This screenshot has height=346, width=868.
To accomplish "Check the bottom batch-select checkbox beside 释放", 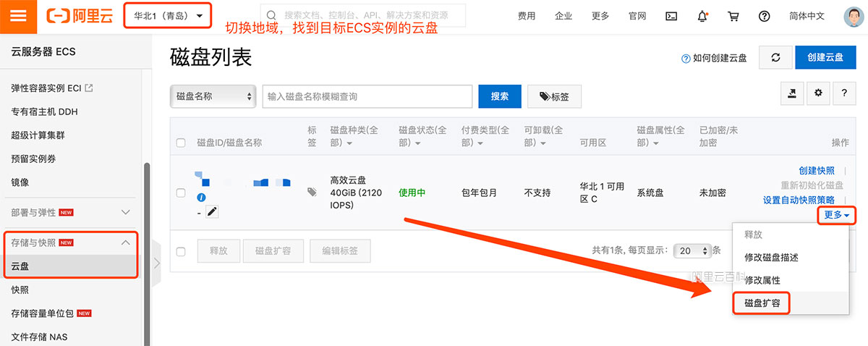I will tap(181, 251).
